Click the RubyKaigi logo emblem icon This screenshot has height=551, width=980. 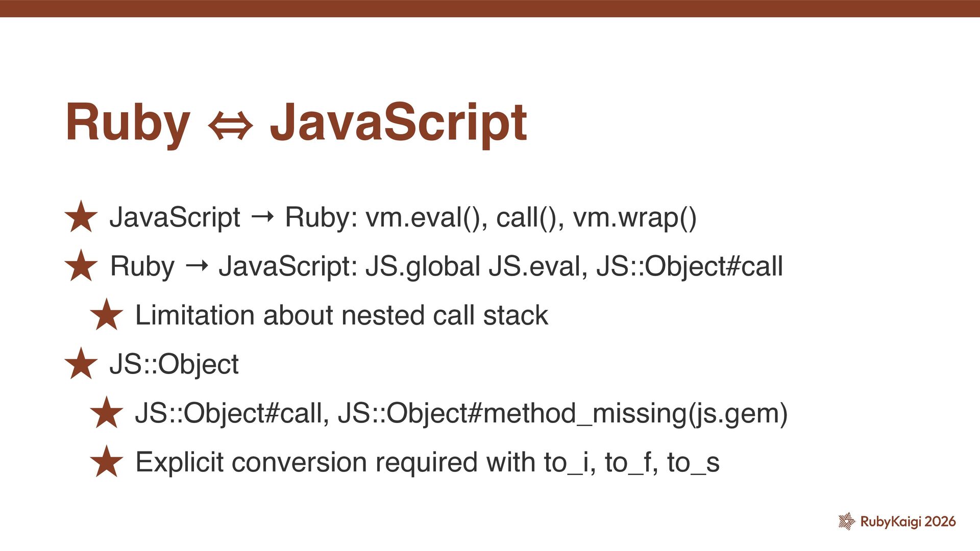847,521
